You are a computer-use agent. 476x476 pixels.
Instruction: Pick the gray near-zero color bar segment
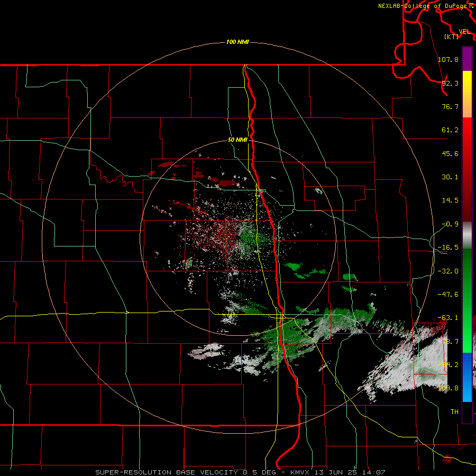(467, 235)
